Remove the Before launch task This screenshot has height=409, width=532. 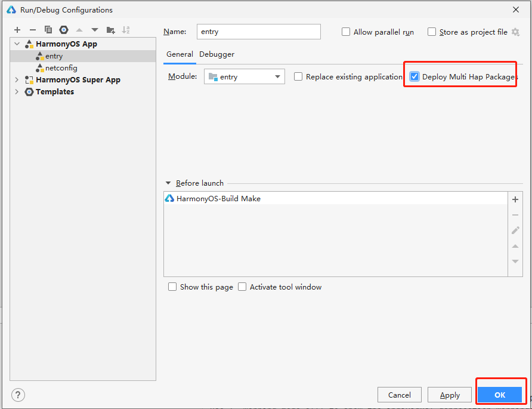[515, 215]
